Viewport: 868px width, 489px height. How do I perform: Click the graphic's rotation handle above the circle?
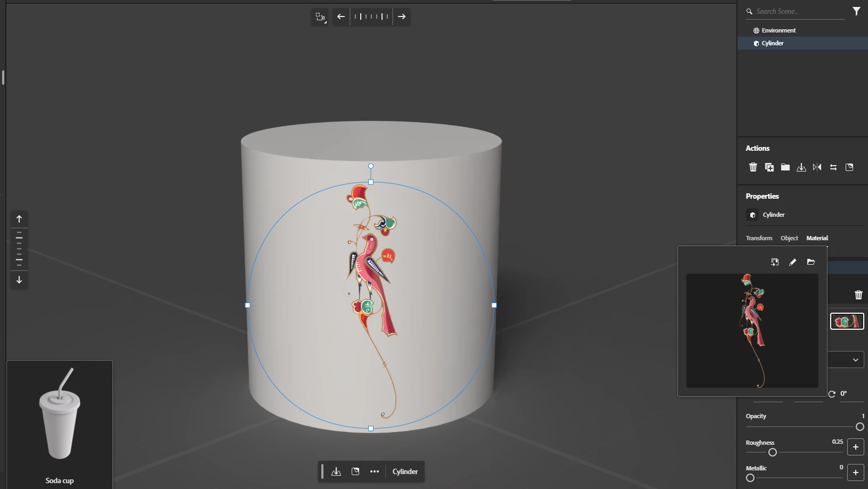[371, 166]
